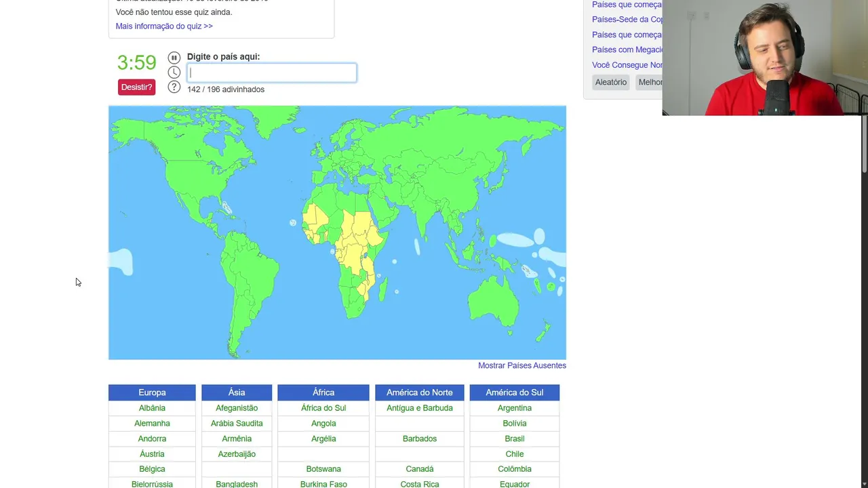The width and height of the screenshot is (868, 488).
Task: Click Afeganistão in the Ásia list
Action: 237,408
